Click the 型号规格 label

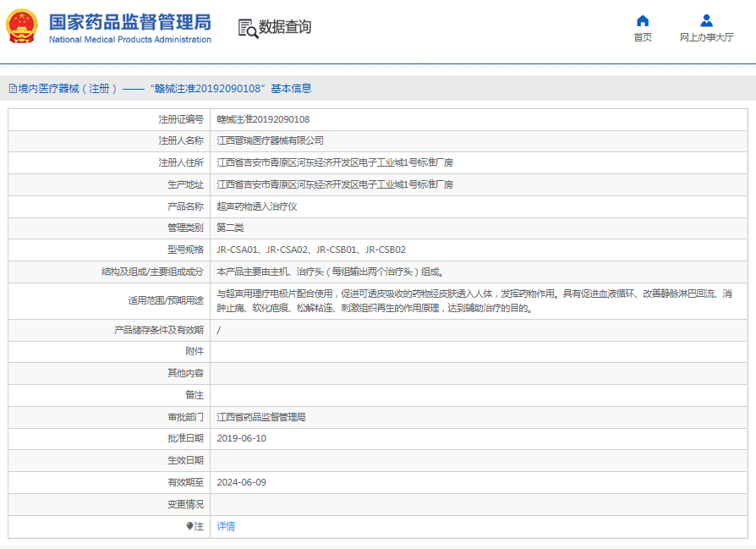click(185, 250)
